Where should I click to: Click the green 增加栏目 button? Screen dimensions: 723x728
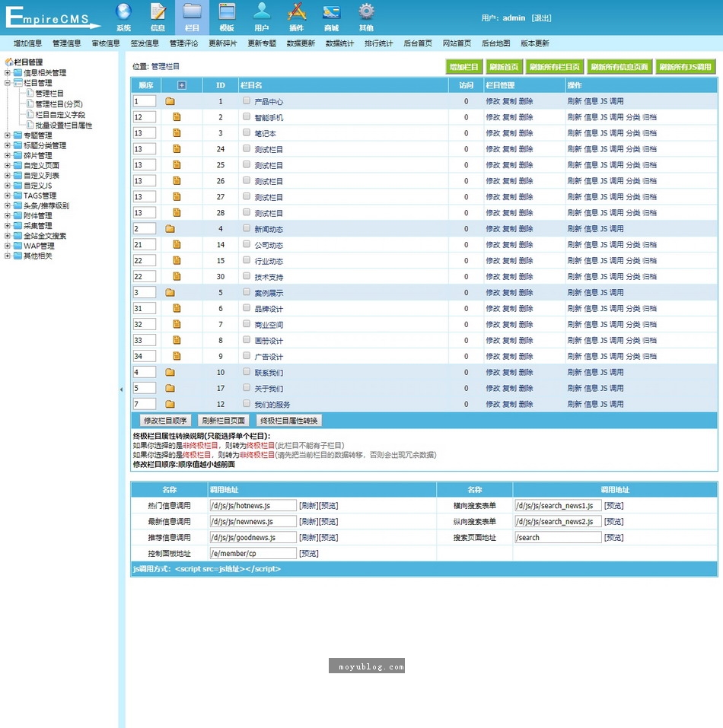464,67
